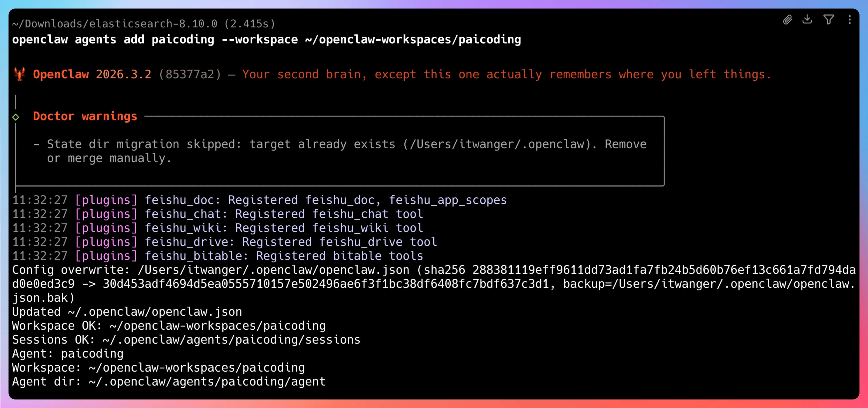Click the green diamond Doctor warnings marker
This screenshot has height=408, width=868.
[16, 117]
